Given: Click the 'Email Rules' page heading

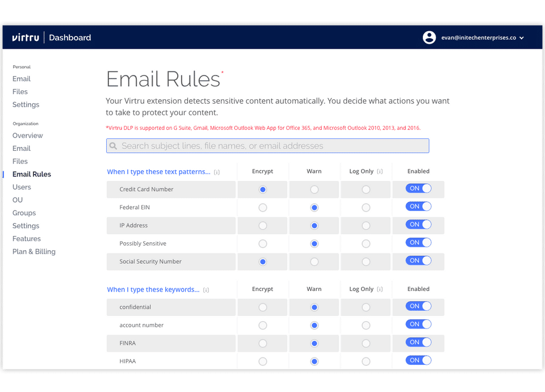Looking at the screenshot, I should tap(163, 79).
